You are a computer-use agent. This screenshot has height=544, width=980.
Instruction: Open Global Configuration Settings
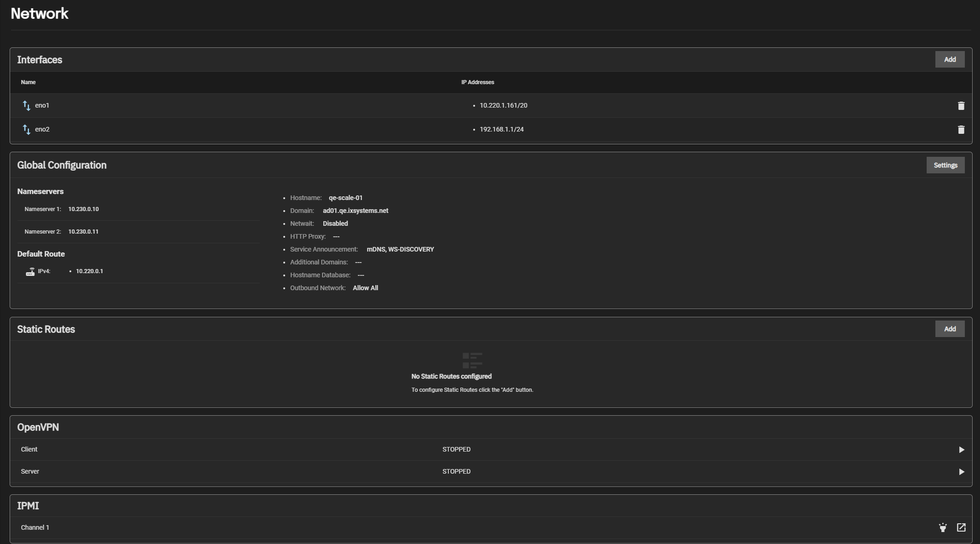tap(945, 165)
